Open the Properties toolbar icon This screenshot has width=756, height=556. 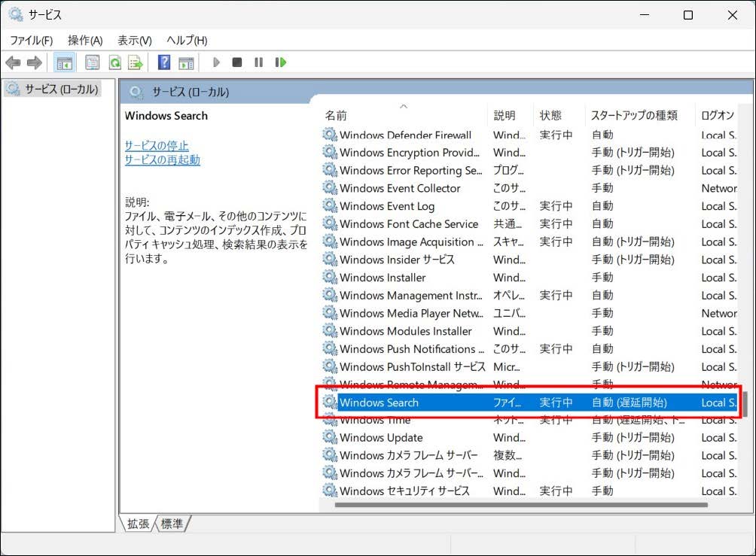[x=92, y=62]
